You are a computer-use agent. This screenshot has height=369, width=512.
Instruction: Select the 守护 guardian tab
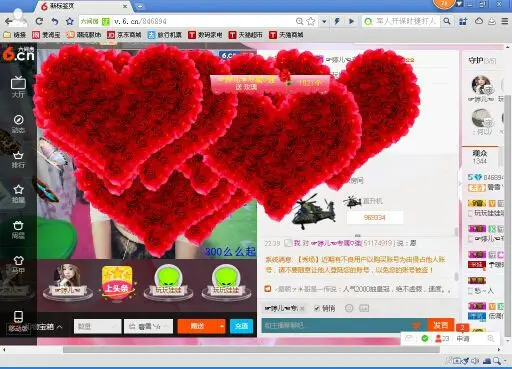tap(482, 60)
